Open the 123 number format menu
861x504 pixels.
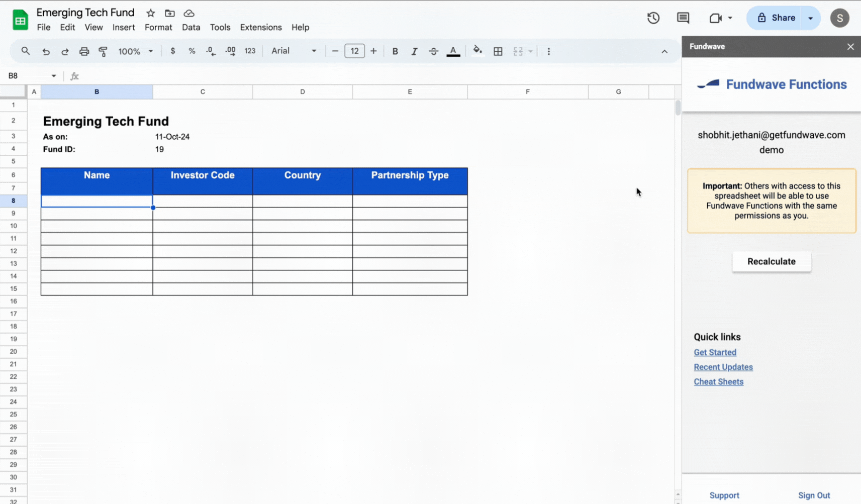[x=250, y=51]
